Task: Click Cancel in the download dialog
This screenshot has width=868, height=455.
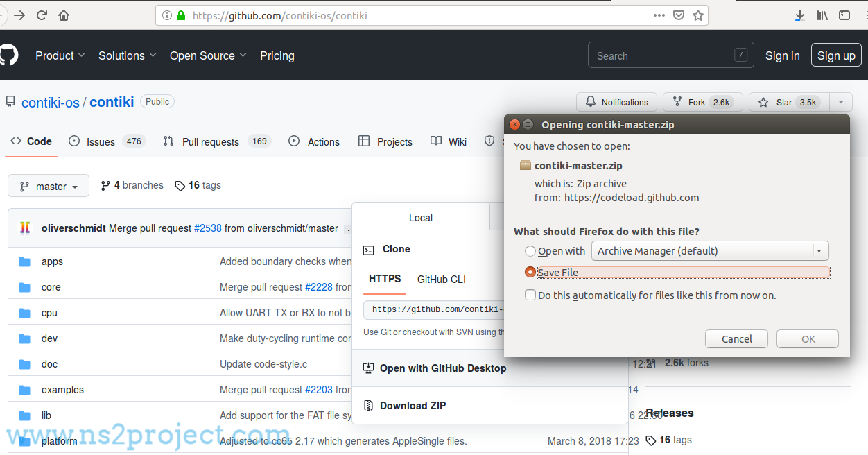Action: [736, 339]
